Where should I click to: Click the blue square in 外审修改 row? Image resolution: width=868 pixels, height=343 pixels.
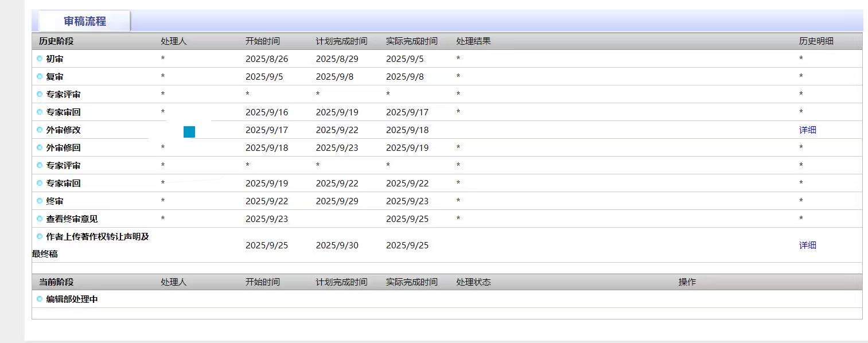coord(189,132)
